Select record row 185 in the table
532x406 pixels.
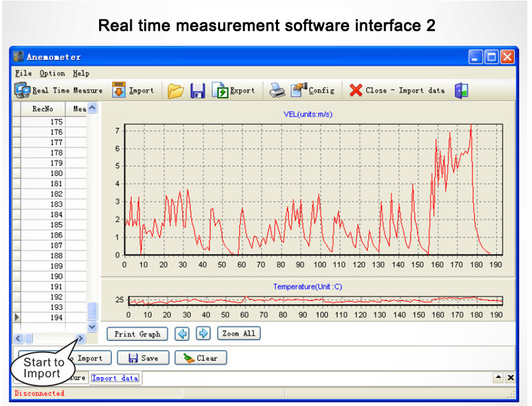pyautogui.click(x=56, y=225)
